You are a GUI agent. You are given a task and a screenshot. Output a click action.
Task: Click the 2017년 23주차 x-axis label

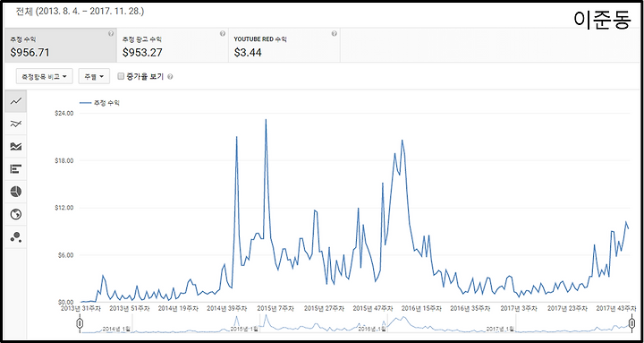[567, 308]
